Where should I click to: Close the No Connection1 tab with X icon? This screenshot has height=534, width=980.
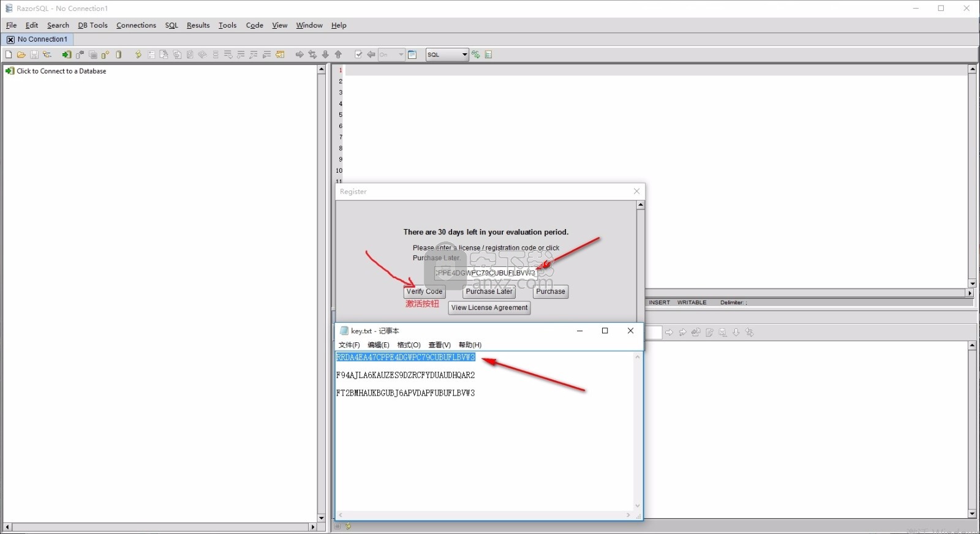click(x=10, y=39)
